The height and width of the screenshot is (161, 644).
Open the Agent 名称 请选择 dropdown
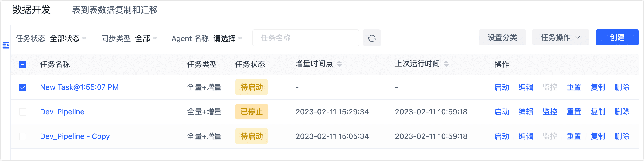[228, 38]
